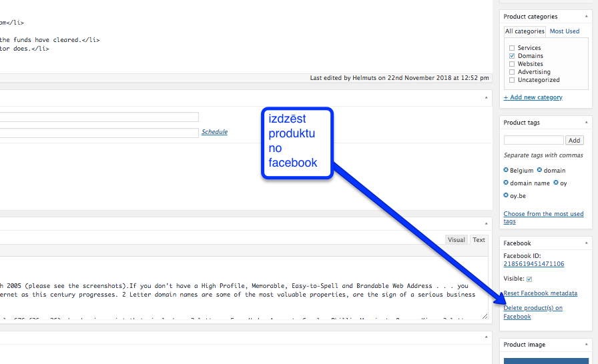
Task: Check the Advertising category
Action: click(x=512, y=72)
